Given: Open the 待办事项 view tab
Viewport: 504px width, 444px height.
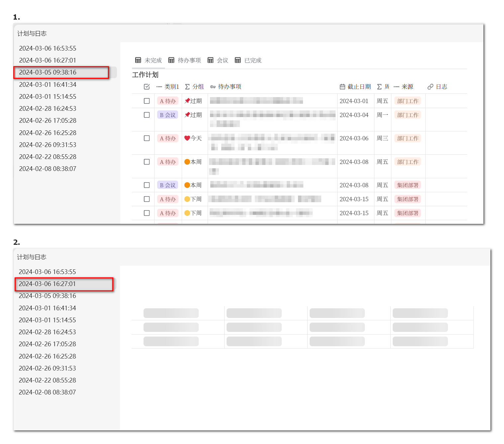Looking at the screenshot, I should [185, 60].
